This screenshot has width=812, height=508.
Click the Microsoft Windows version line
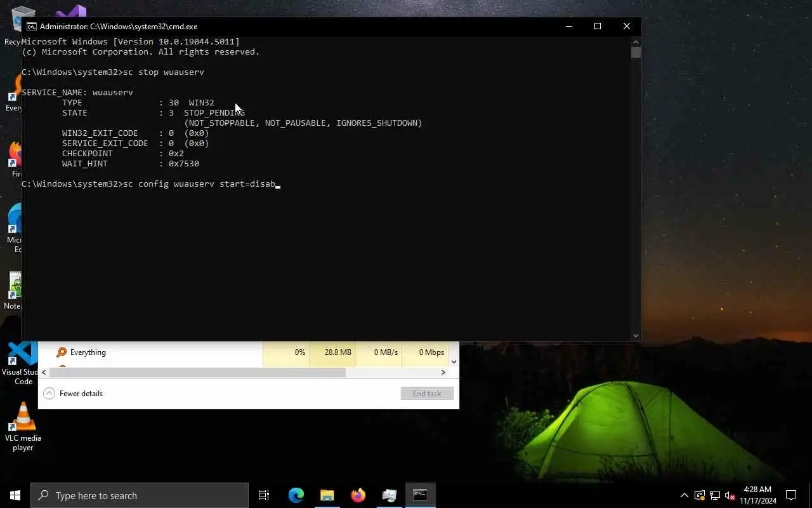click(131, 42)
